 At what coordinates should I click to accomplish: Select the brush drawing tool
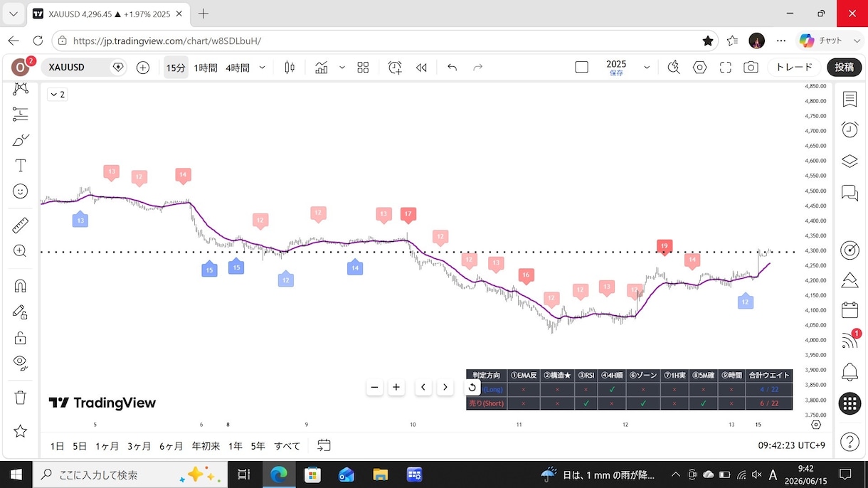tap(21, 139)
